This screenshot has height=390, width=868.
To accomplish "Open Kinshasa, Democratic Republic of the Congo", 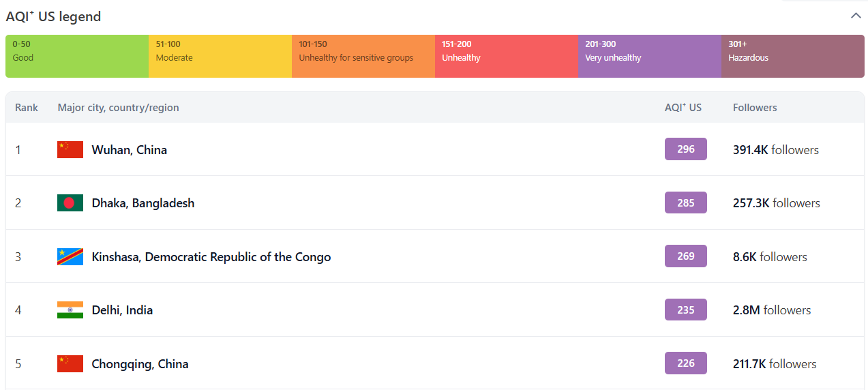I will (211, 257).
